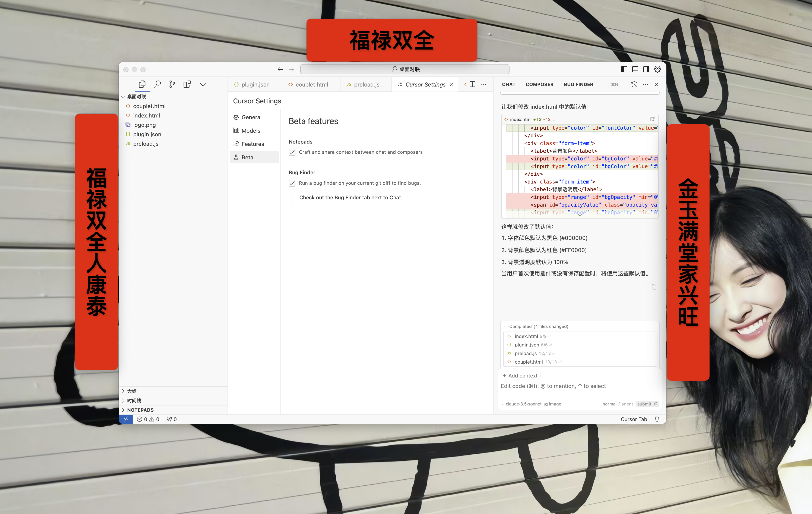This screenshot has width=812, height=514.
Task: Open the Search sidebar icon
Action: 157,84
